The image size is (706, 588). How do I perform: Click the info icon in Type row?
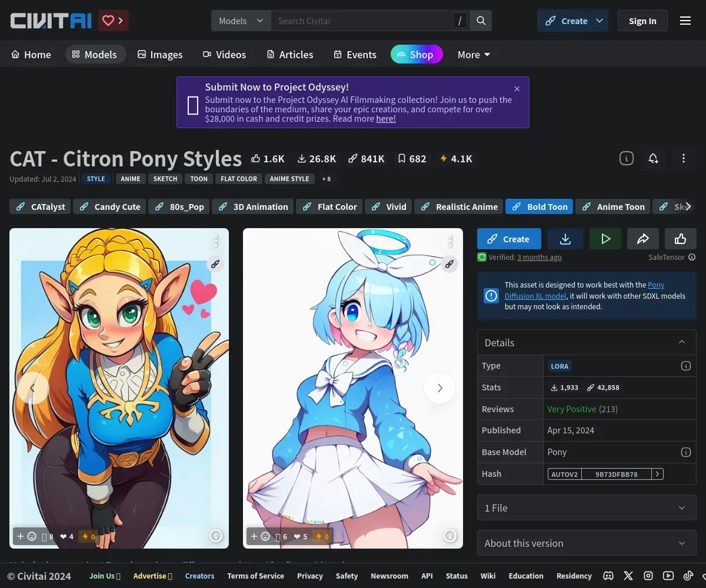pos(685,366)
